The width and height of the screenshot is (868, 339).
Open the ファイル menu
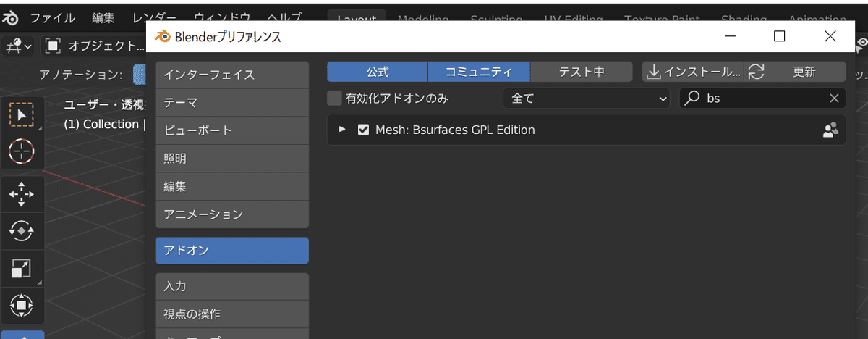tap(51, 17)
